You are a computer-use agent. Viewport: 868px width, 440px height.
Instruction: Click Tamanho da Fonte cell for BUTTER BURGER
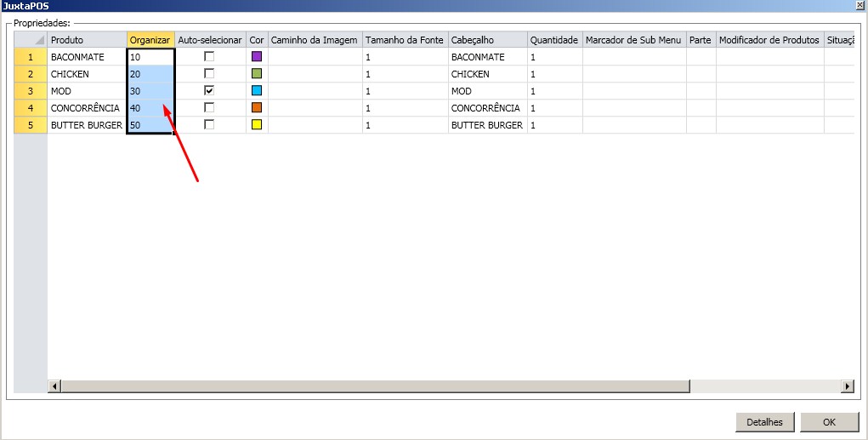[x=406, y=125]
